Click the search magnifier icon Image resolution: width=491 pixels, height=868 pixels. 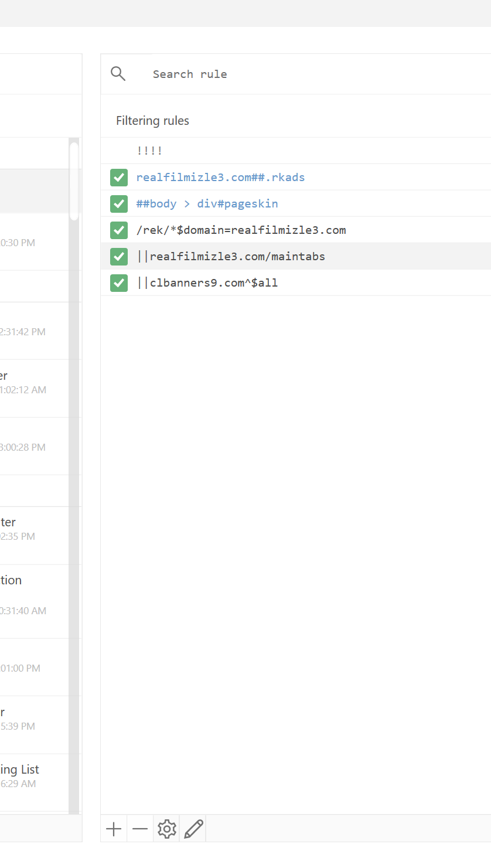coord(118,74)
